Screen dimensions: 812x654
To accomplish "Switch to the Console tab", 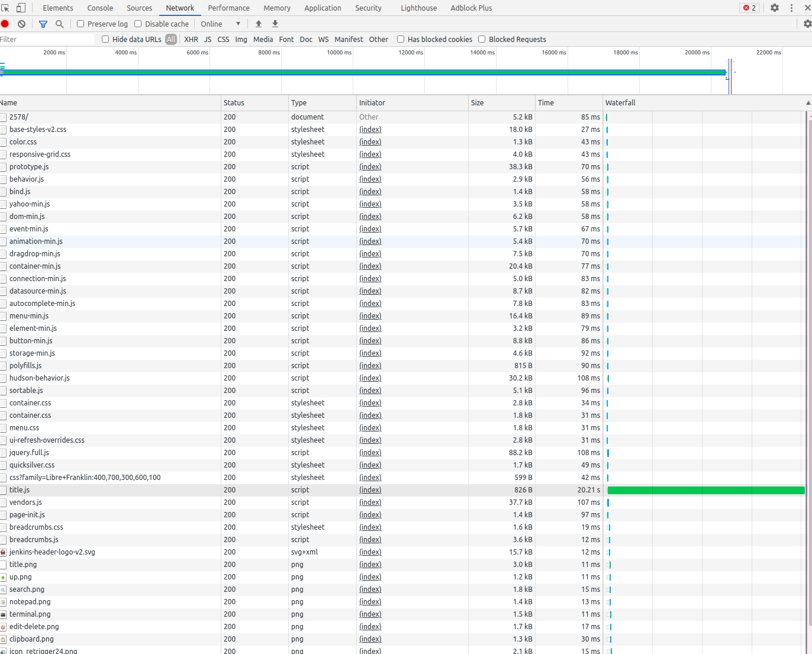I will [x=100, y=8].
